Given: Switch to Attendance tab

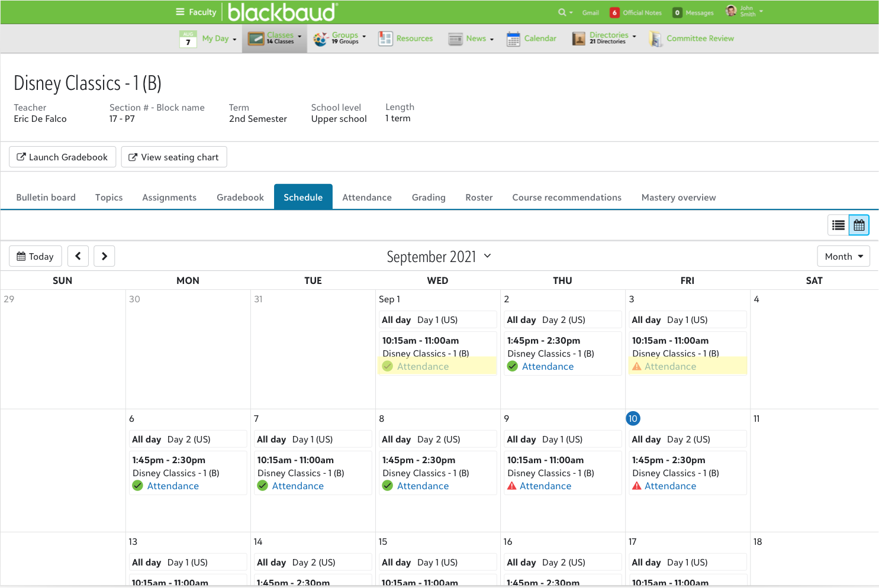Looking at the screenshot, I should click(x=367, y=197).
